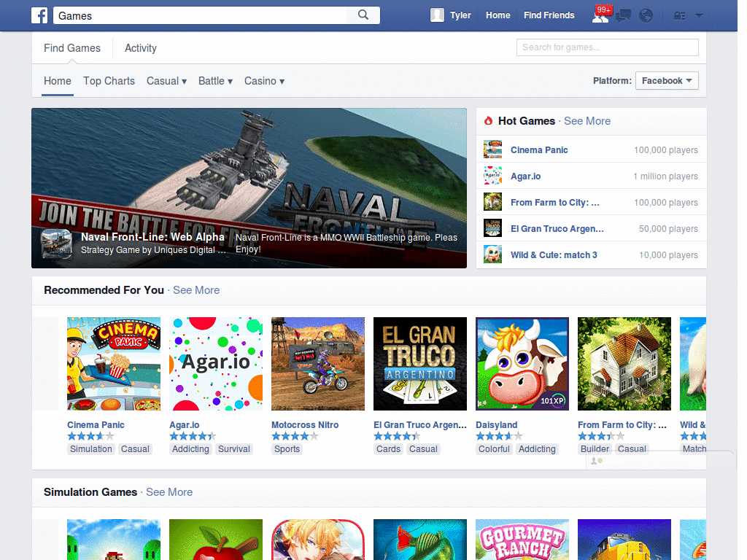
Task: Open Gourmet Ranch tile in Simulation Games
Action: [x=522, y=540]
